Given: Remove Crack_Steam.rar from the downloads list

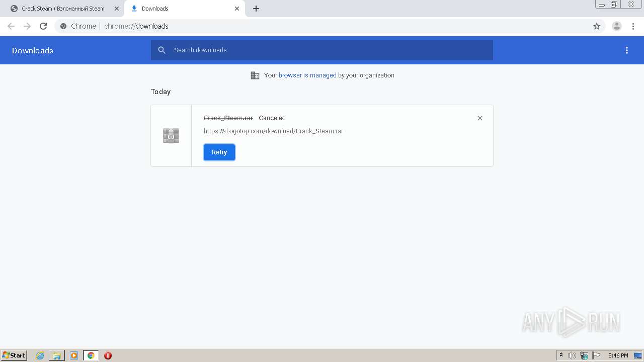Looking at the screenshot, I should click(480, 118).
